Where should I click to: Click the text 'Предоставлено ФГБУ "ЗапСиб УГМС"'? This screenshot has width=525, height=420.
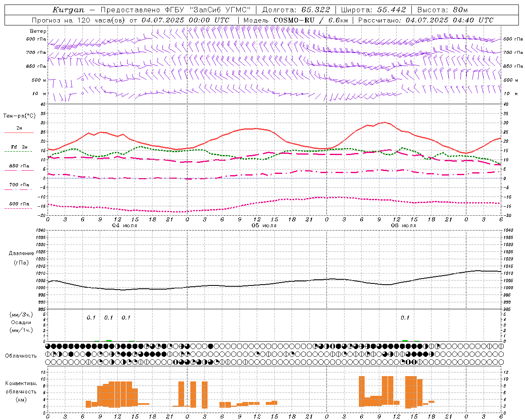coord(175,10)
